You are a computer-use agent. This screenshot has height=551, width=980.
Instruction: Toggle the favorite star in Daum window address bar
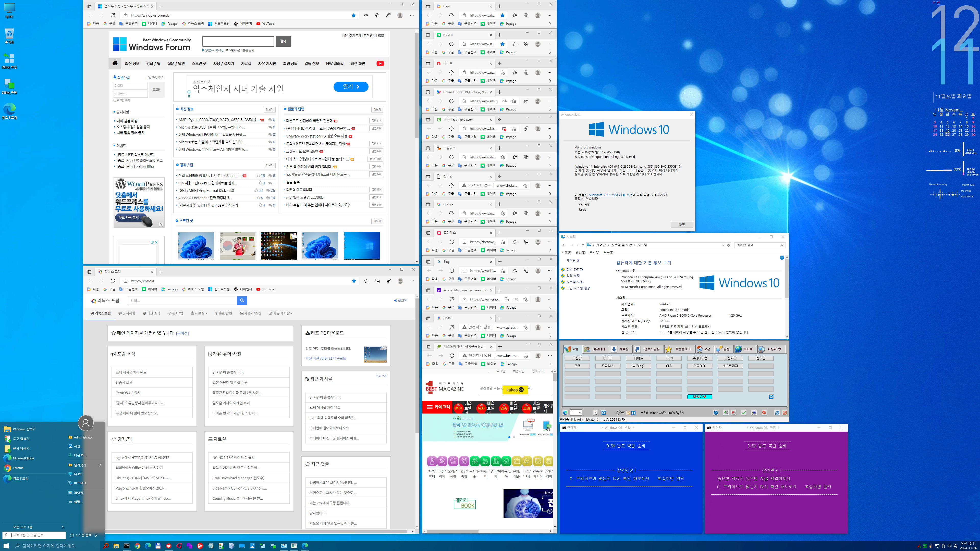(x=503, y=15)
